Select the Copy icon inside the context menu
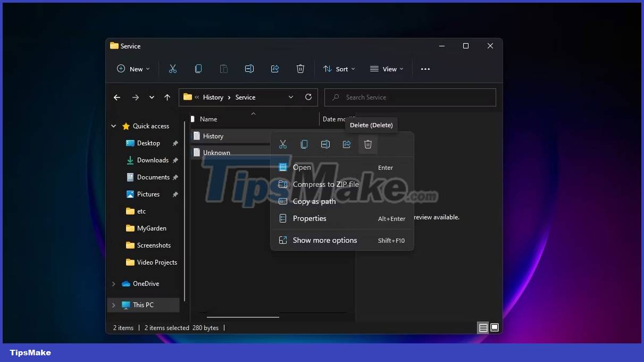644x362 pixels. 304,144
